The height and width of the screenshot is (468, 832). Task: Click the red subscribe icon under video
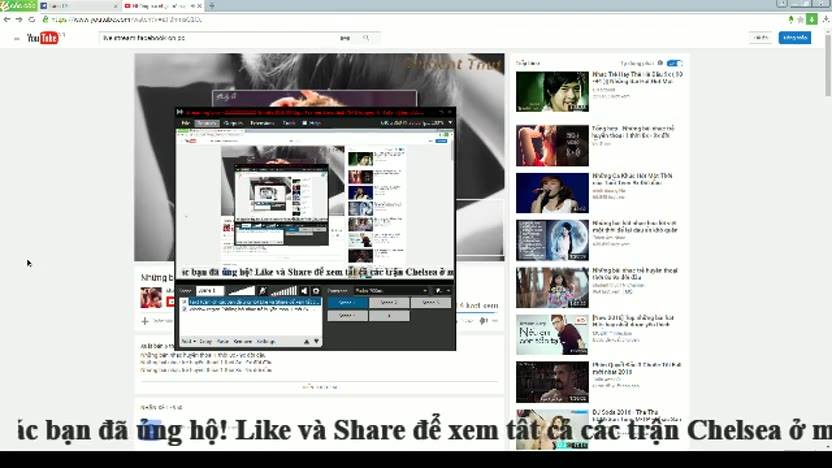170,302
